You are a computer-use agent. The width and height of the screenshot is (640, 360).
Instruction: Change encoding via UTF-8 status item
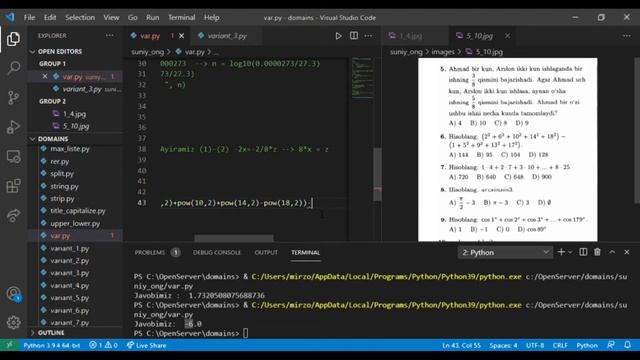(535, 345)
